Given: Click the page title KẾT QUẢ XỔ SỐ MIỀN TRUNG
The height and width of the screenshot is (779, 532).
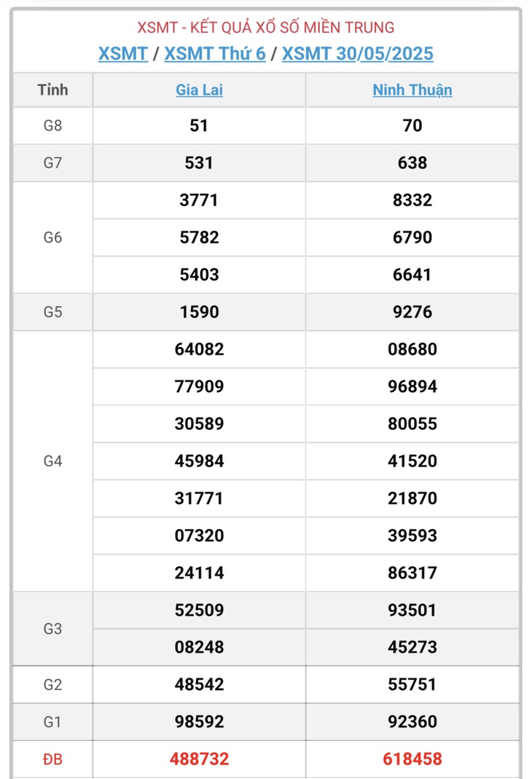Looking at the screenshot, I should (x=292, y=27).
